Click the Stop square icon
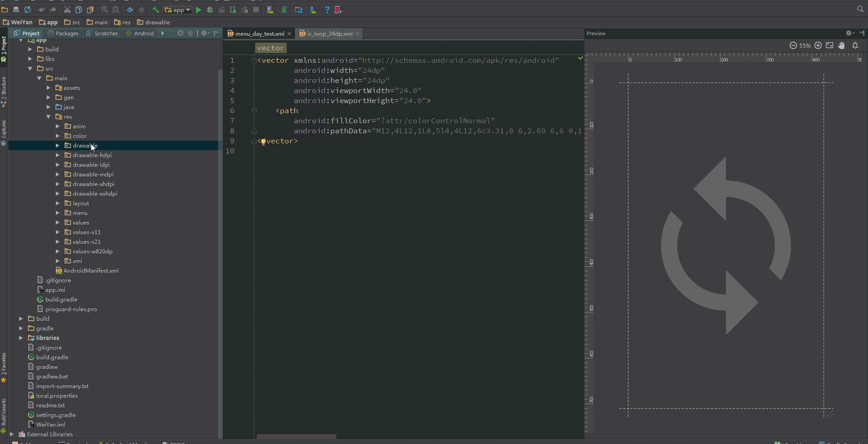 [256, 10]
